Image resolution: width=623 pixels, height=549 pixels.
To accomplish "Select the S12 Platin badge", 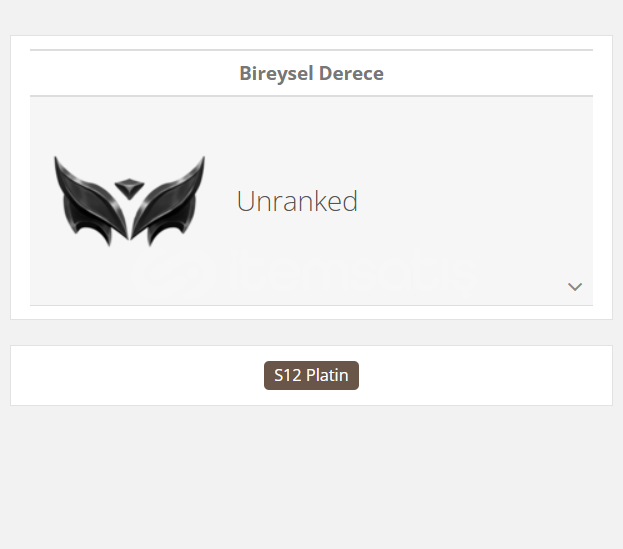I will [x=311, y=376].
